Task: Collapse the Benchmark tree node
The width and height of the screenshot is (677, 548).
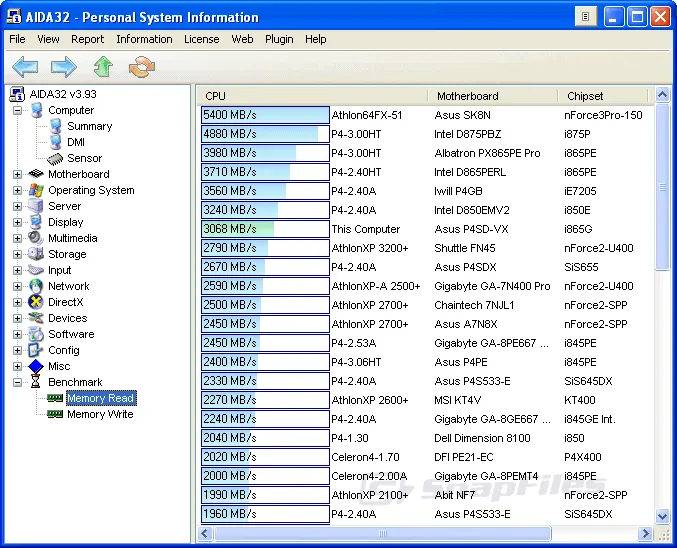Action: pos(17,382)
